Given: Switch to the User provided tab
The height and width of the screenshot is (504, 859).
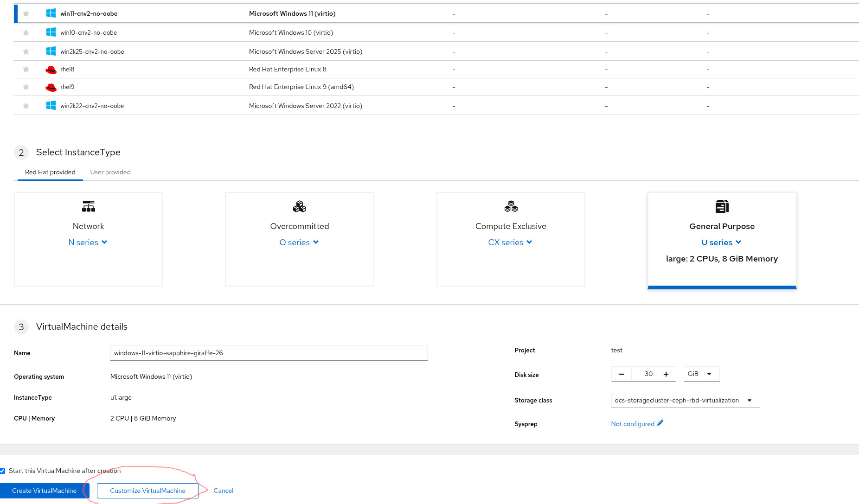Looking at the screenshot, I should (110, 172).
